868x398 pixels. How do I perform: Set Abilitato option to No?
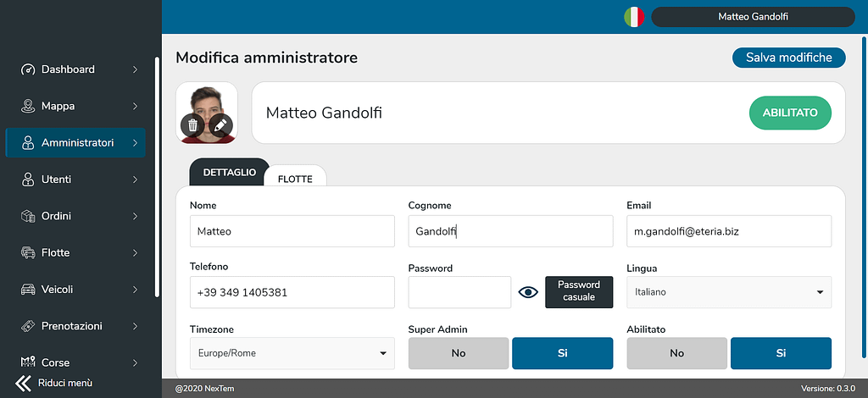click(677, 353)
